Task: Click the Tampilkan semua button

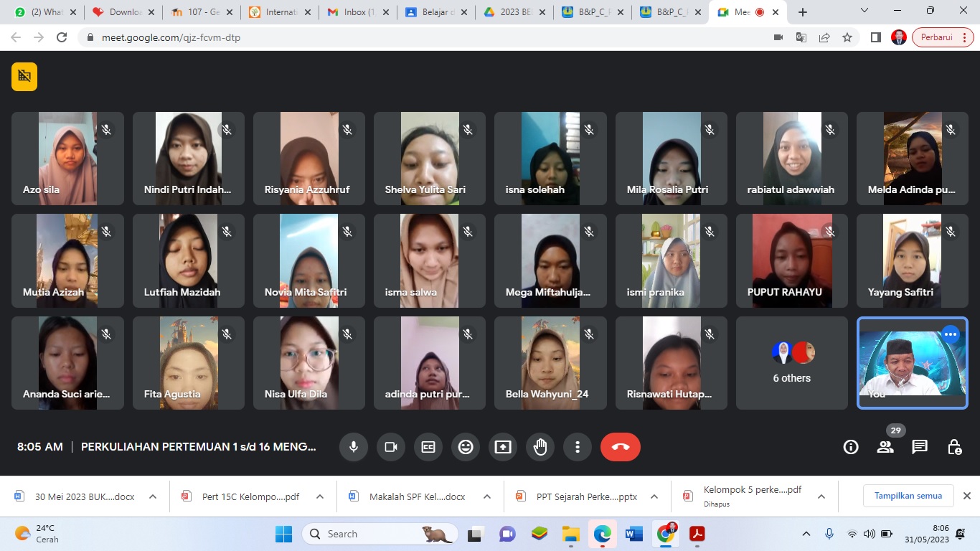Action: pyautogui.click(x=908, y=496)
